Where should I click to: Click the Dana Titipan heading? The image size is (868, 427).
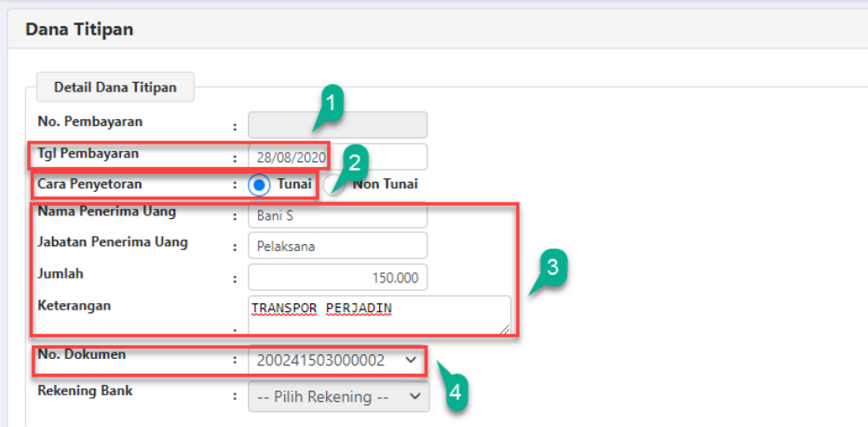pos(79,30)
